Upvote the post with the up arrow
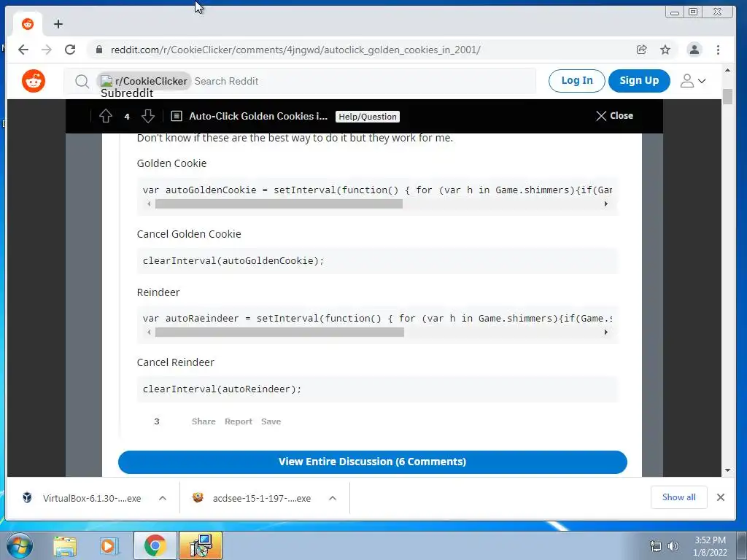747x560 pixels. click(106, 116)
